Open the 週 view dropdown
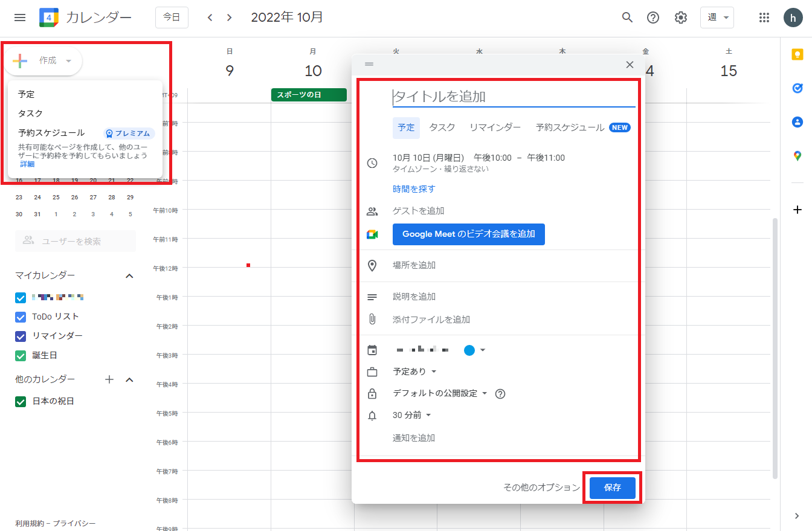The image size is (812, 531). tap(717, 18)
